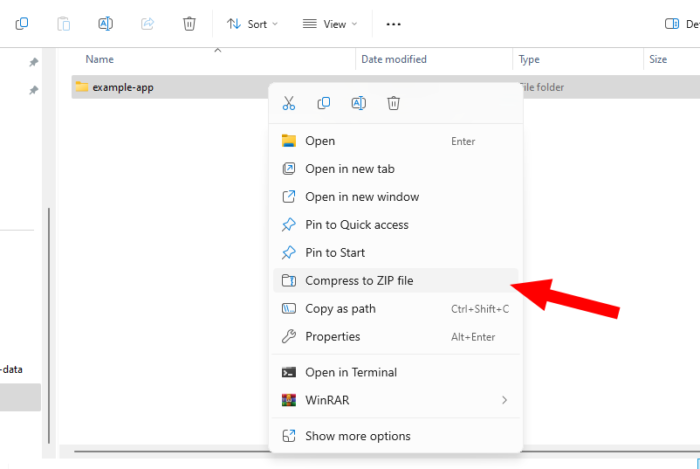Choose Pin to Start
Screen dimensions: 700x469
click(x=396, y=253)
